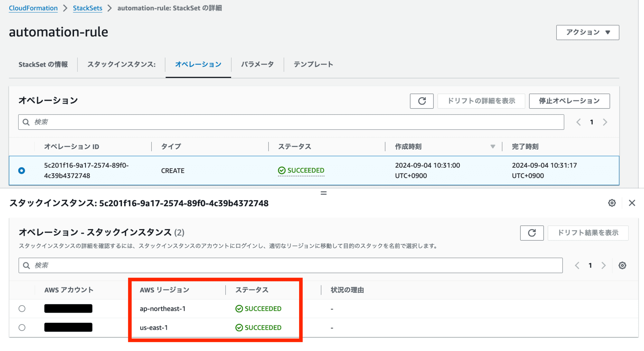Click SUCCEEDED status for us-east-1
This screenshot has height=351, width=644.
pyautogui.click(x=258, y=328)
